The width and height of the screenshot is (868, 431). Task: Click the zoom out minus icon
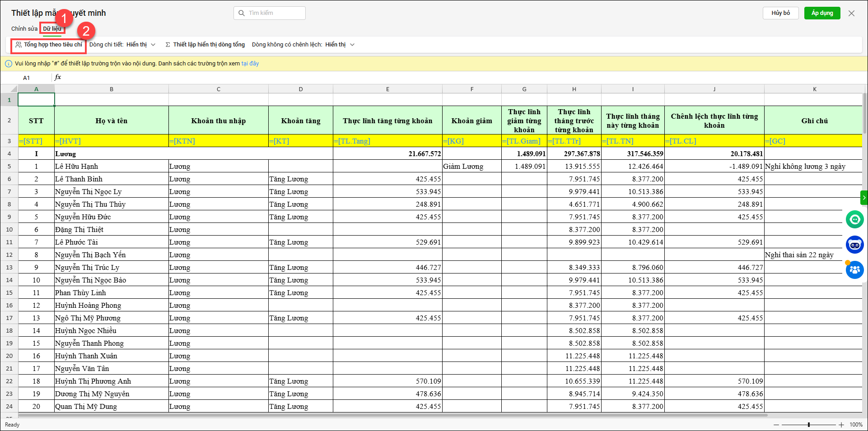click(x=776, y=425)
